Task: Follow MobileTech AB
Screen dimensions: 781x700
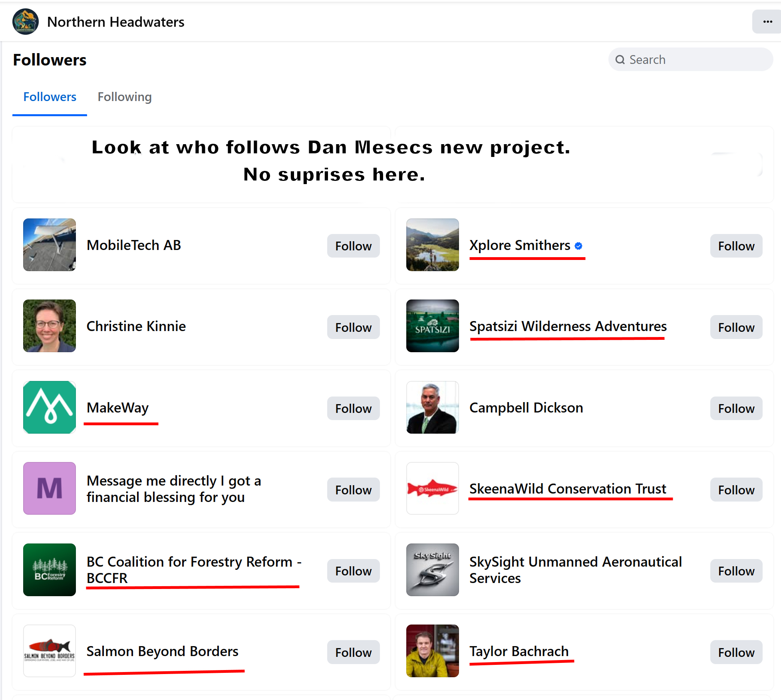Action: [x=354, y=246]
